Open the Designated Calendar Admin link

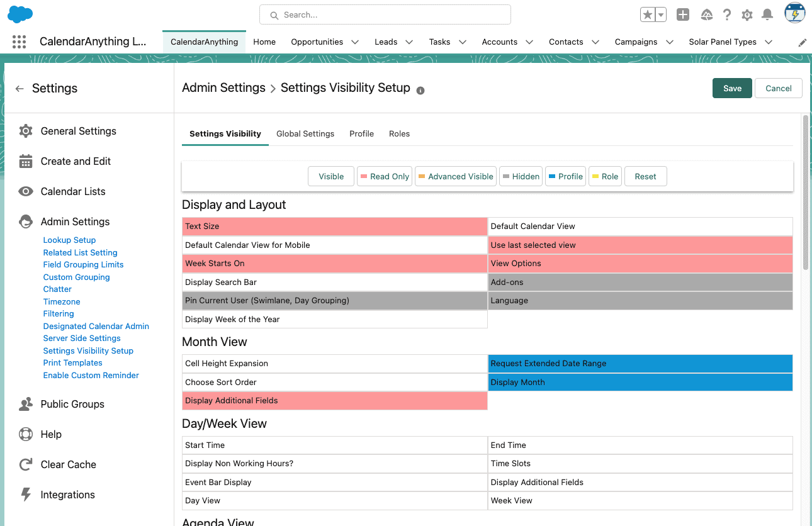(96, 326)
